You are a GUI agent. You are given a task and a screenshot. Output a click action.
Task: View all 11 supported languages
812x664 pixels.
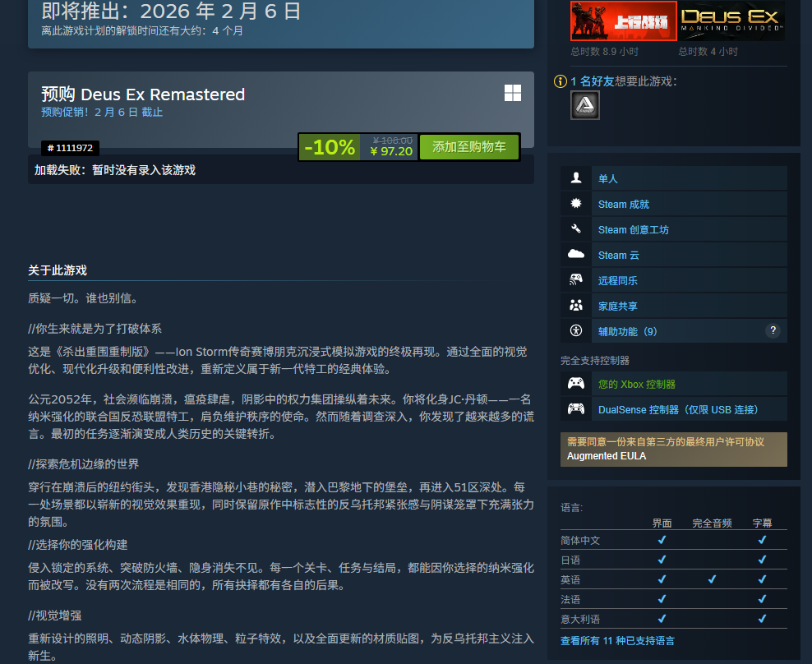tap(617, 641)
